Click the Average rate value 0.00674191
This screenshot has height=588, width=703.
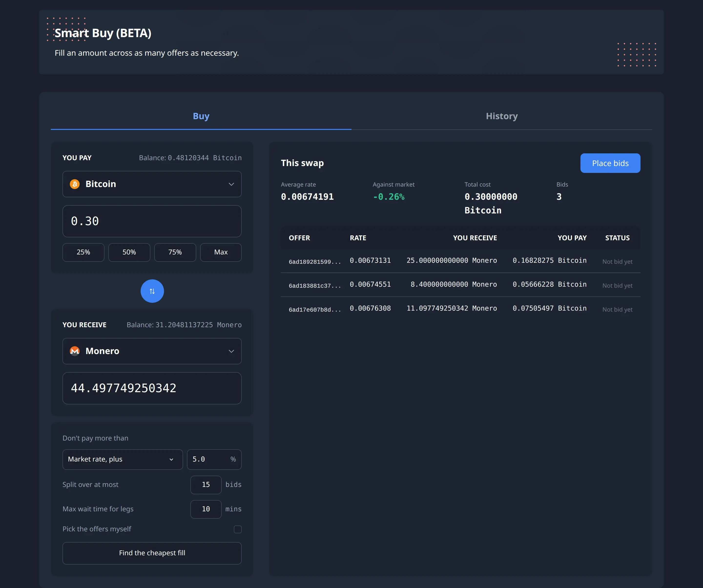tap(307, 197)
